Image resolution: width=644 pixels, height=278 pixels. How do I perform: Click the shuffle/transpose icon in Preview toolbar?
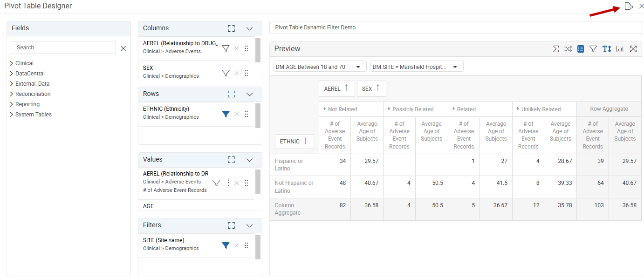coord(568,49)
